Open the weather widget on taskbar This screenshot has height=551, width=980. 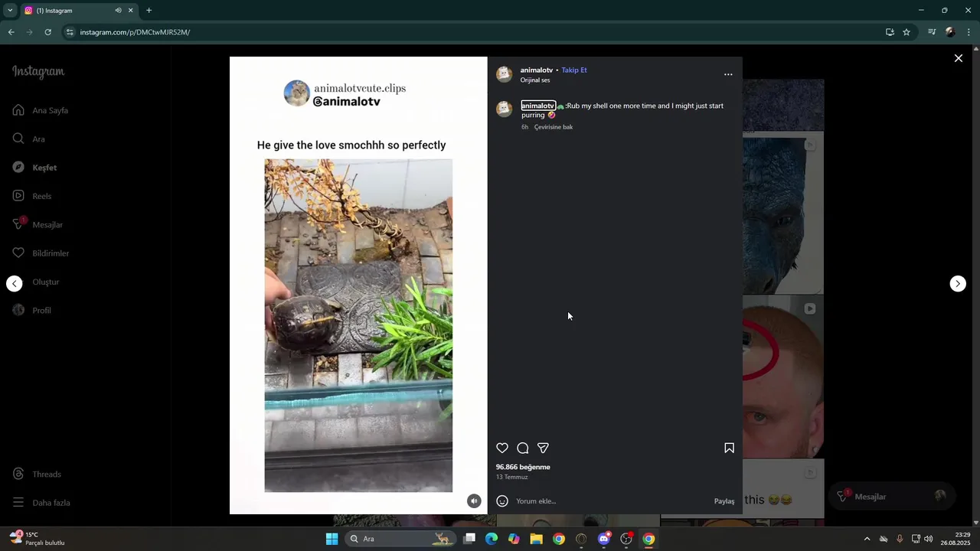36,539
